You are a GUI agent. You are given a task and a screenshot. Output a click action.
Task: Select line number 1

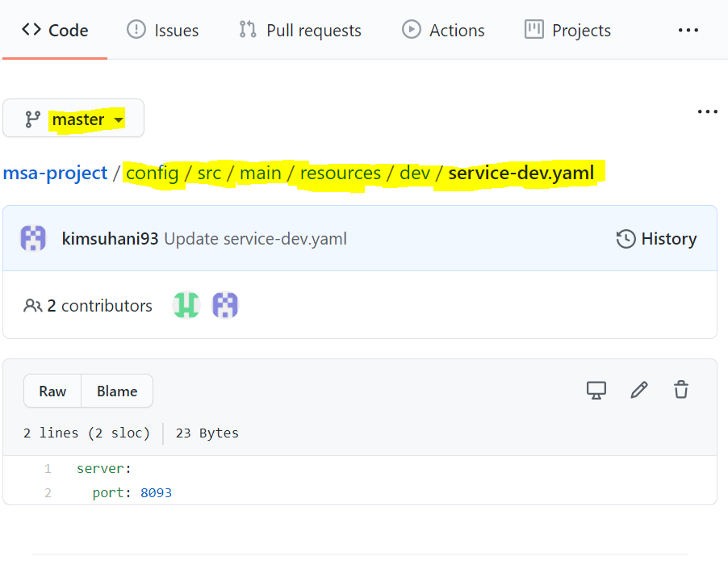click(48, 468)
